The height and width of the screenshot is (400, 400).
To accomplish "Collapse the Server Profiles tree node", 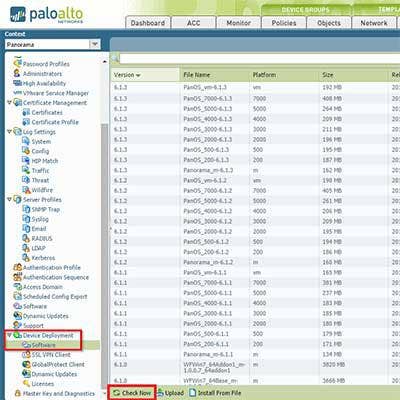I will point(9,199).
